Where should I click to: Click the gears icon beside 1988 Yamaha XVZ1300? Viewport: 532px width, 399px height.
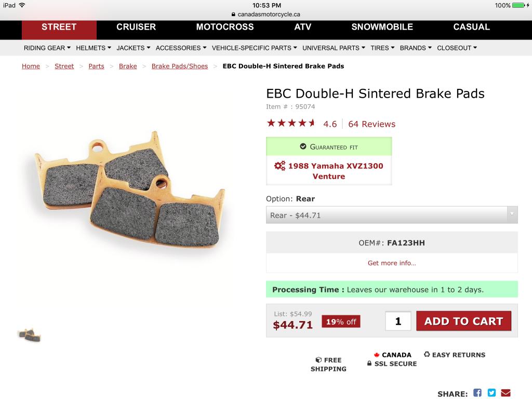pyautogui.click(x=280, y=166)
